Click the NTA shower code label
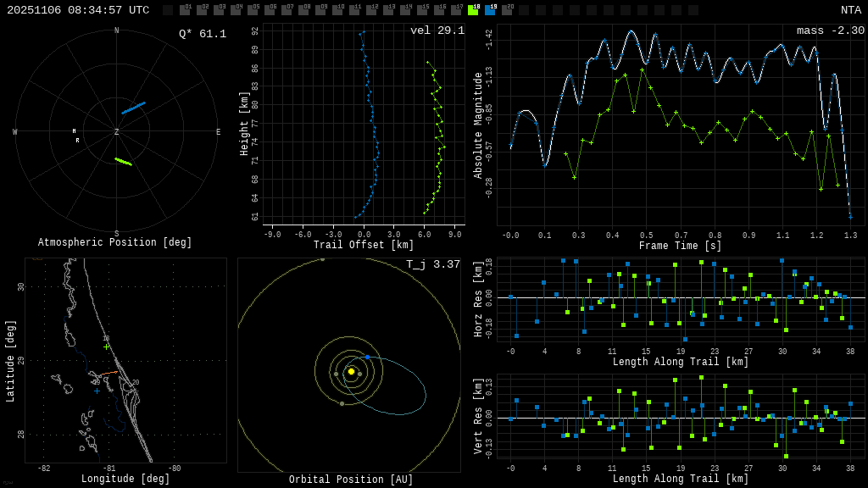Image resolution: width=868 pixels, height=488 pixels. [850, 10]
